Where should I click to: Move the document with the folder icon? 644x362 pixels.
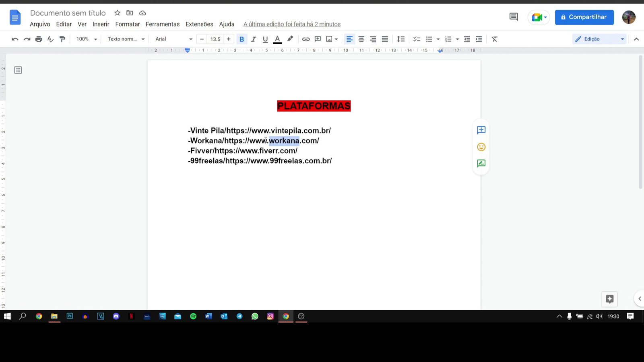coord(130,13)
